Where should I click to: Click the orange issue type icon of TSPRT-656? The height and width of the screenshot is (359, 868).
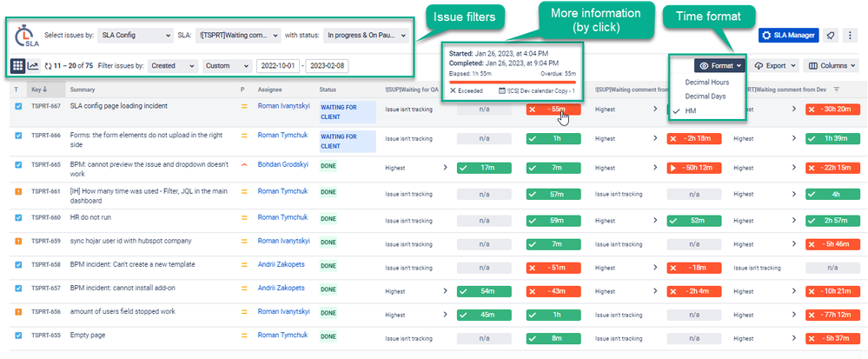17,312
